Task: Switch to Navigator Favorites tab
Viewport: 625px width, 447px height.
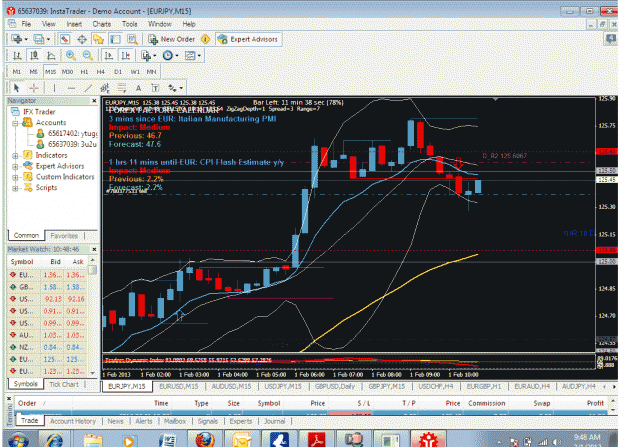Action: 64,236
